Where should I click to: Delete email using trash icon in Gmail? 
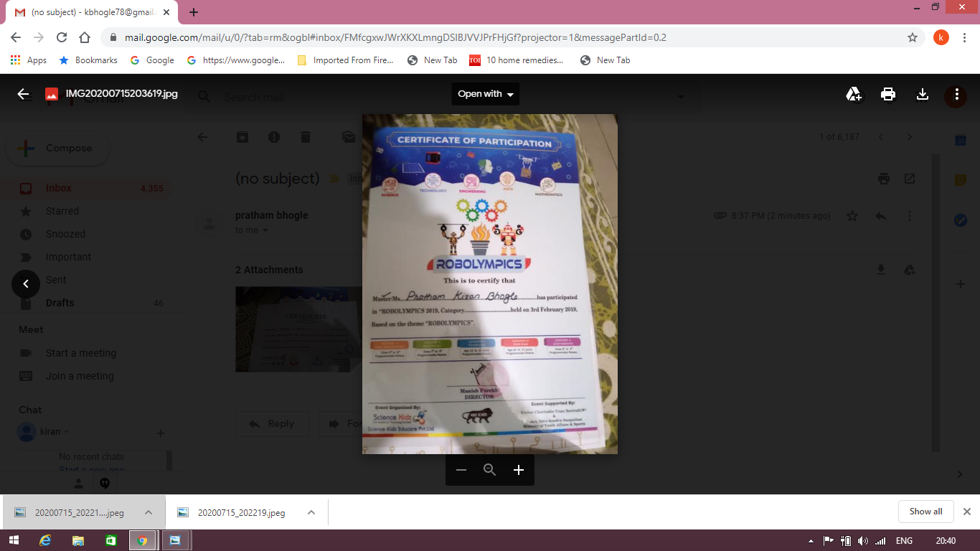tap(306, 137)
